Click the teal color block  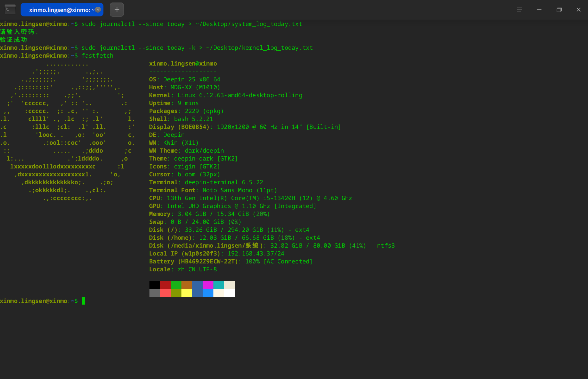[219, 285]
